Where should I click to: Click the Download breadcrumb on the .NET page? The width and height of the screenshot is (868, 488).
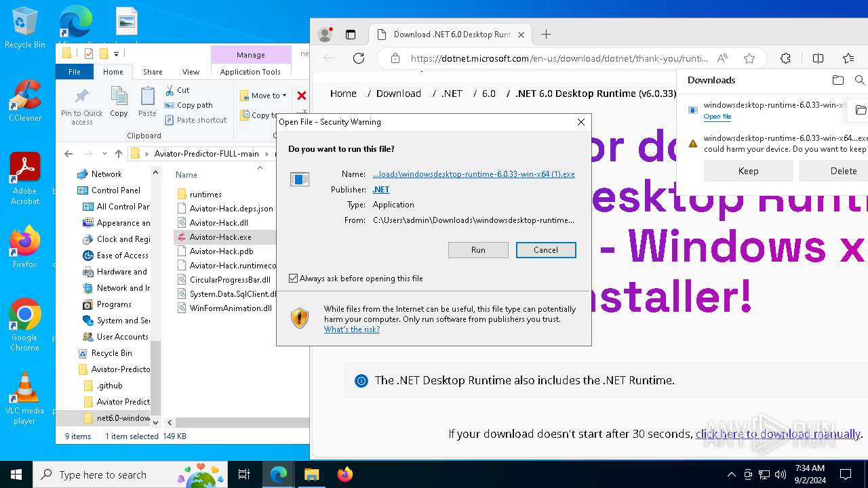coord(399,94)
